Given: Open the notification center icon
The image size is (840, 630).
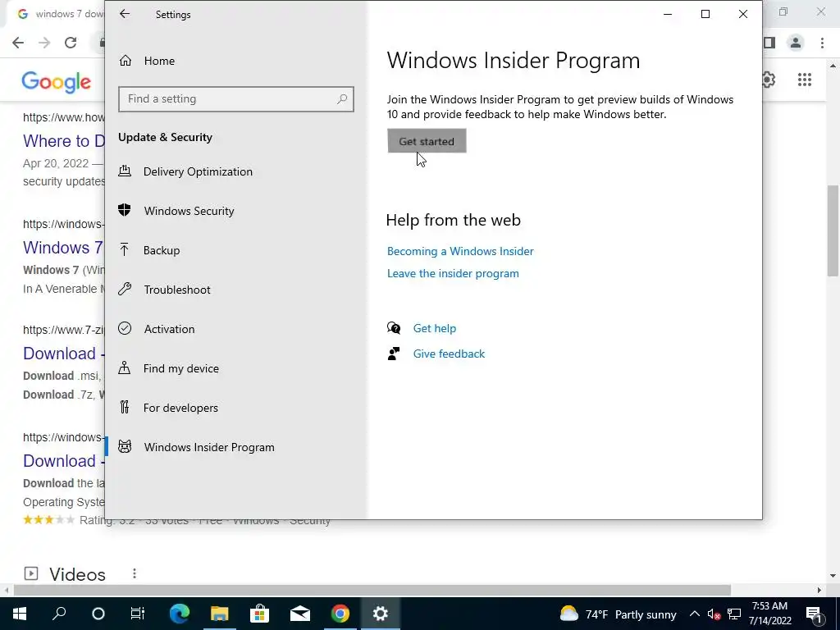Looking at the screenshot, I should [x=813, y=614].
